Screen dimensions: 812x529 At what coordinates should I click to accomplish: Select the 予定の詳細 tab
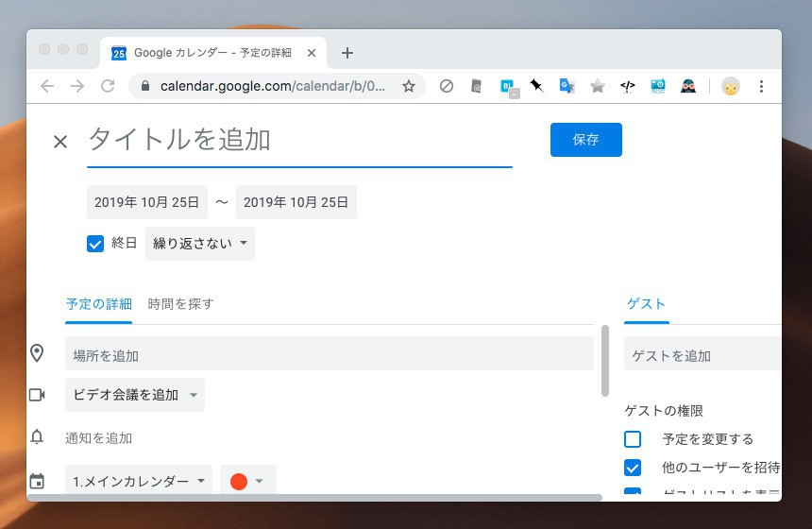[x=98, y=304]
